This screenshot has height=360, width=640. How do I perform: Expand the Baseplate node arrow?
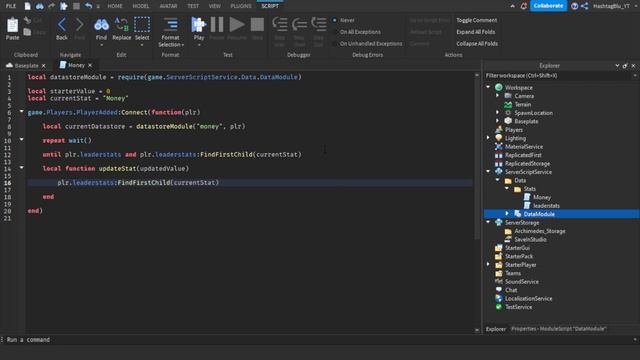(498, 121)
